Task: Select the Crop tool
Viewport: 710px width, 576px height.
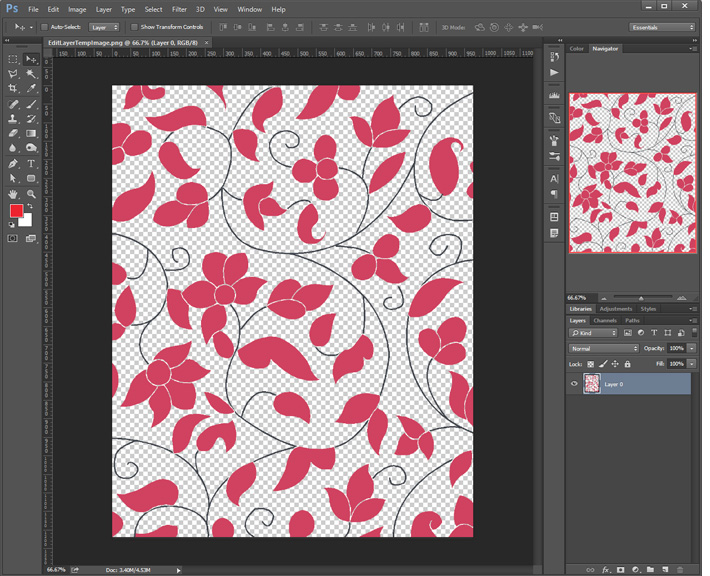Action: pyautogui.click(x=13, y=89)
